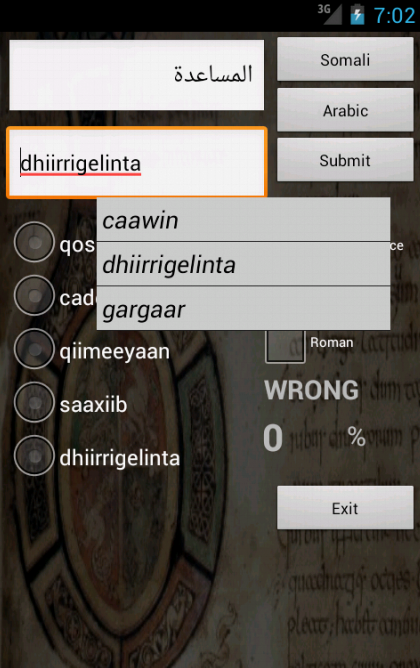Toggle the Roman checkbox
This screenshot has height=668, width=420.
click(x=285, y=346)
